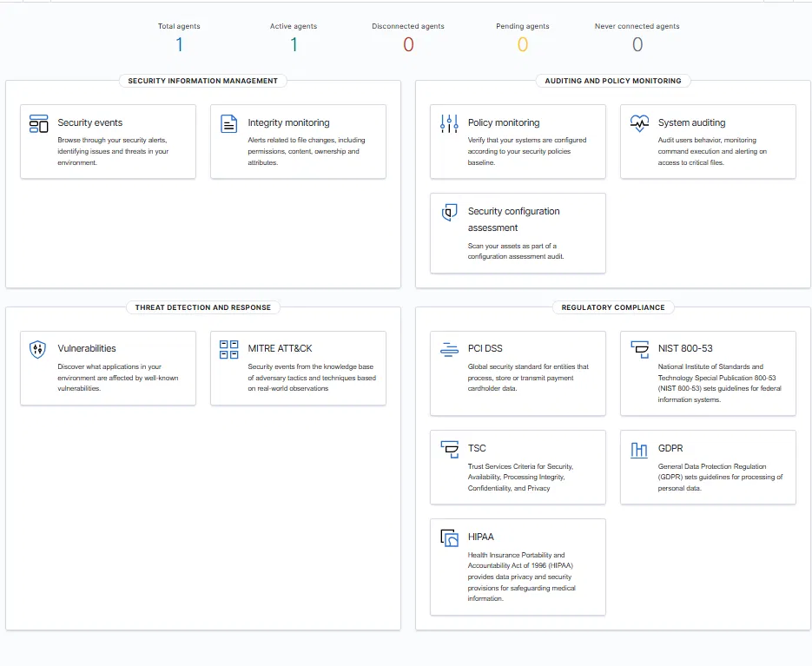Screen dimensions: 812x666
Task: Click the HIPAA description about medical information
Action: click(x=521, y=577)
